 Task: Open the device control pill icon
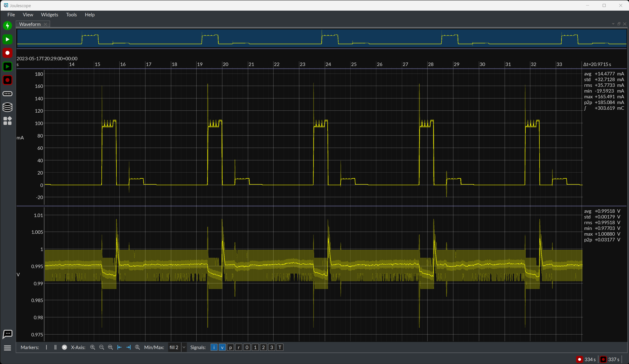click(x=8, y=94)
